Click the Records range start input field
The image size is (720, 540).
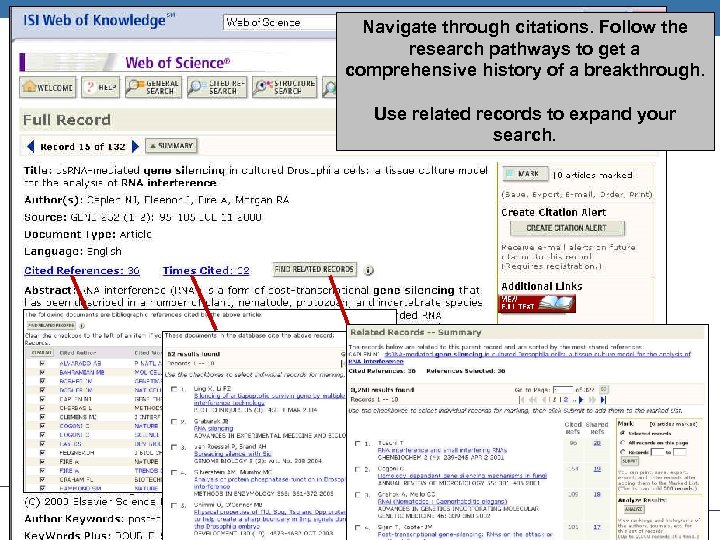point(658,452)
